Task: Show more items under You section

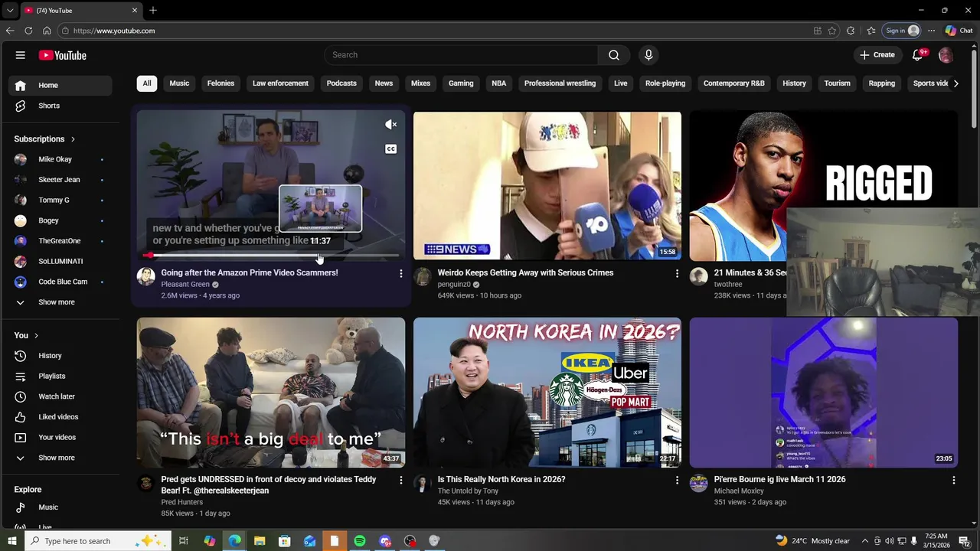Action: pyautogui.click(x=61, y=458)
